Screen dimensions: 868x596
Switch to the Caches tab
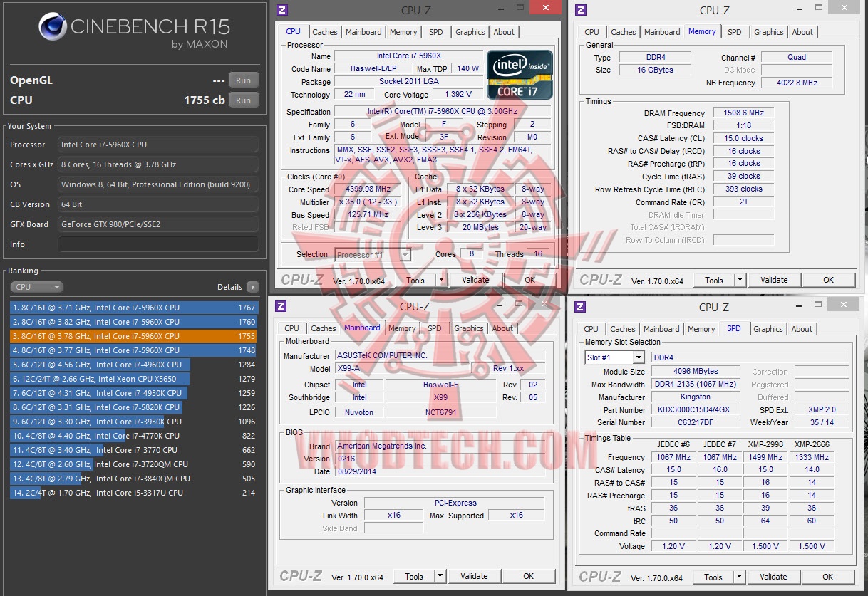point(324,31)
